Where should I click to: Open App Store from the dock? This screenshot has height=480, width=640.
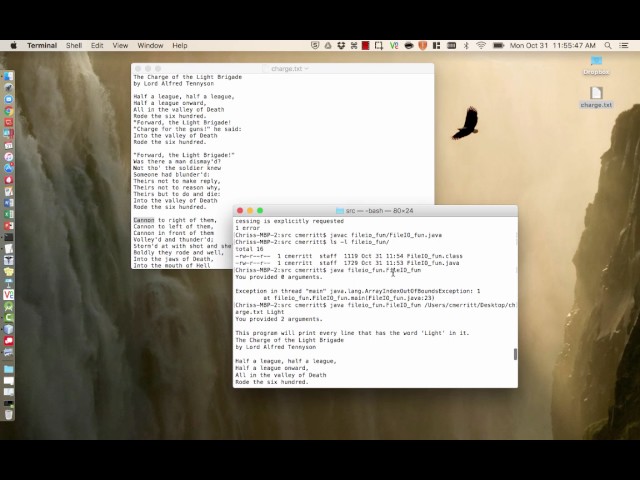[x=9, y=168]
